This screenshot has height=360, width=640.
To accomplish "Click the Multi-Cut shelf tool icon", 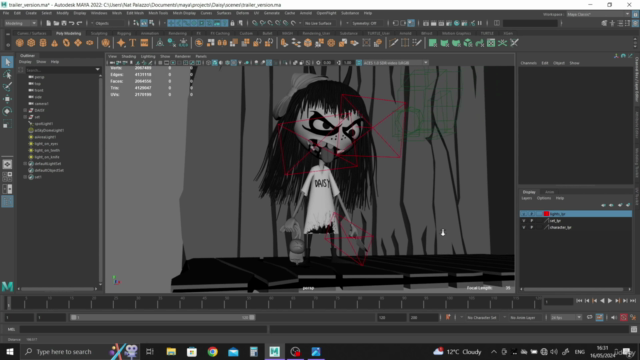I will 393,43.
